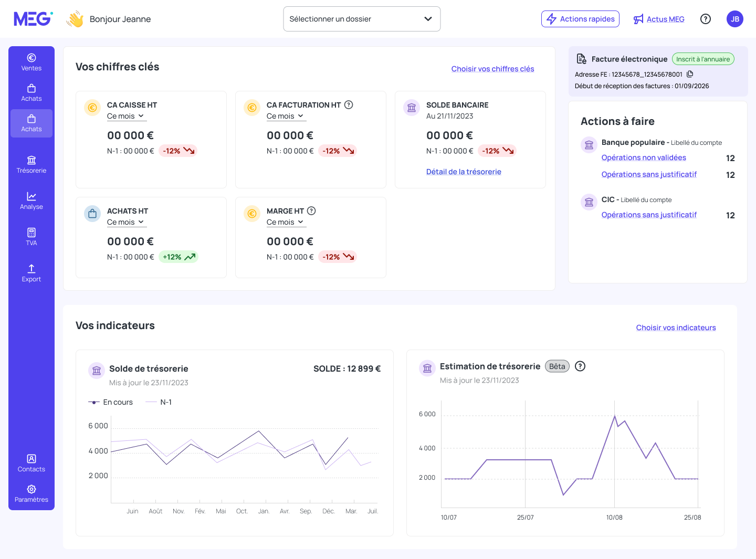Image resolution: width=756 pixels, height=559 pixels.
Task: Expand Ce mois period for Achats HT
Action: pyautogui.click(x=126, y=222)
